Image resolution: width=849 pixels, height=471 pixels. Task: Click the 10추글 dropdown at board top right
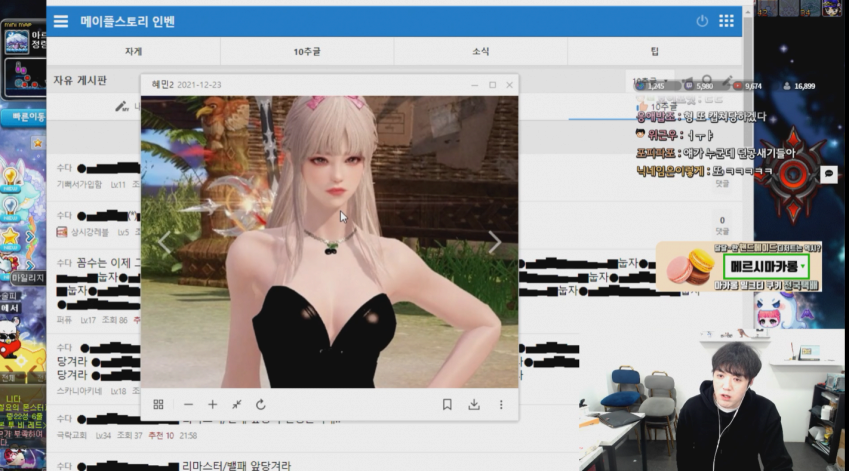click(649, 81)
